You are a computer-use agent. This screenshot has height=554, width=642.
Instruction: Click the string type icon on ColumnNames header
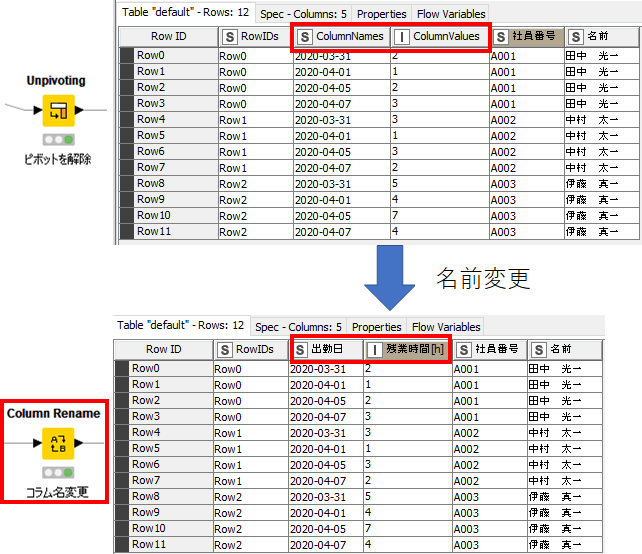pyautogui.click(x=305, y=37)
